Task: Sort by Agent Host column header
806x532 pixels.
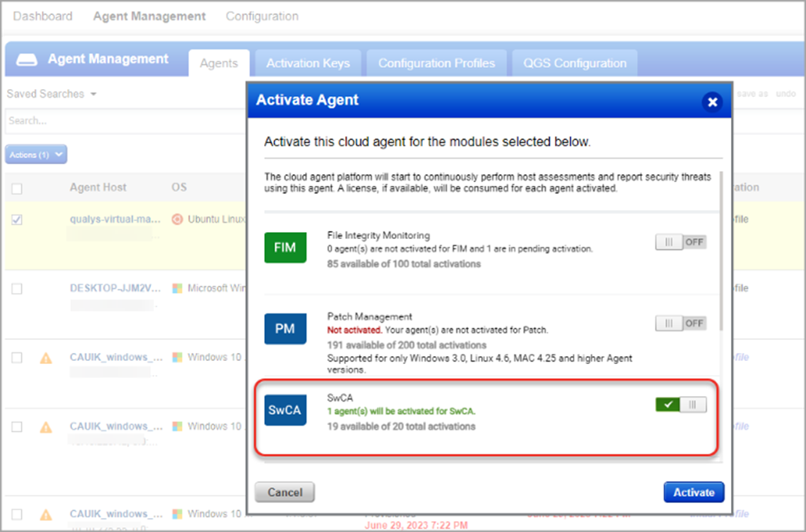Action: [x=99, y=187]
